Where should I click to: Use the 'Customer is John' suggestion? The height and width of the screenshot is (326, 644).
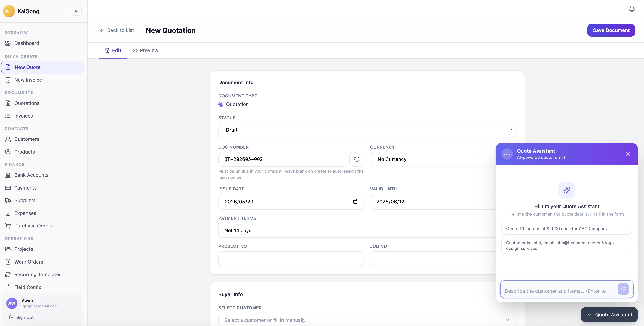click(567, 246)
